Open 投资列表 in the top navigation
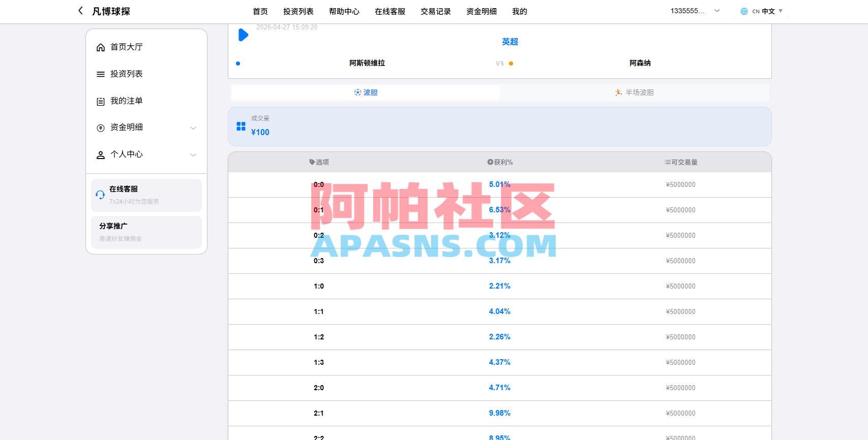Viewport: 868px width, 440px height. (x=298, y=11)
